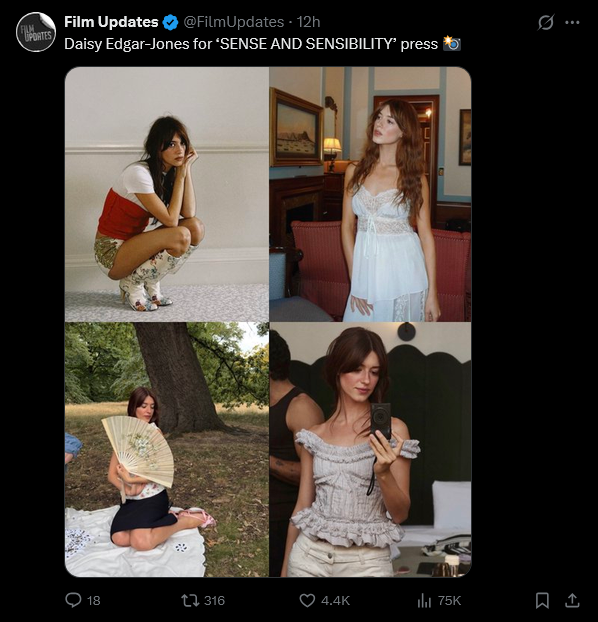This screenshot has width=598, height=622.
Task: Open the Grok explain icon
Action: click(x=546, y=22)
